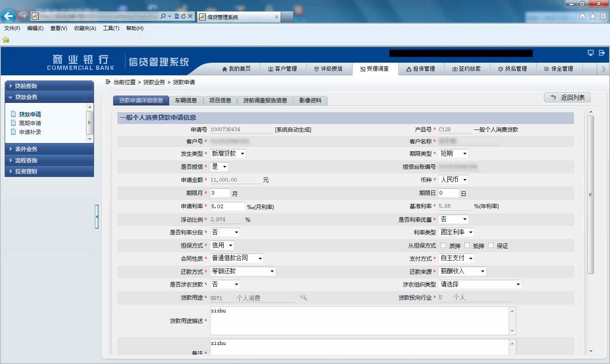Open 还款方式 dropdown
Image resolution: width=610 pixels, height=364 pixels.
(243, 271)
